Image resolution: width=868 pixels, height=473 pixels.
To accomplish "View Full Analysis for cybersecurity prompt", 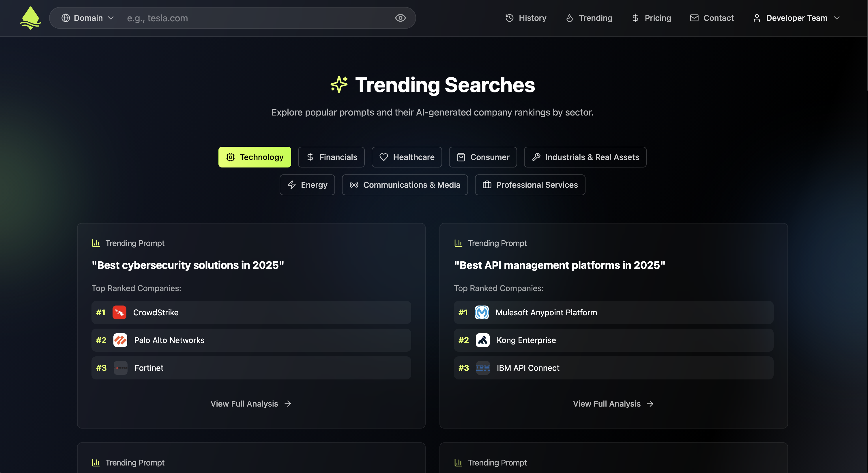I will [251, 403].
